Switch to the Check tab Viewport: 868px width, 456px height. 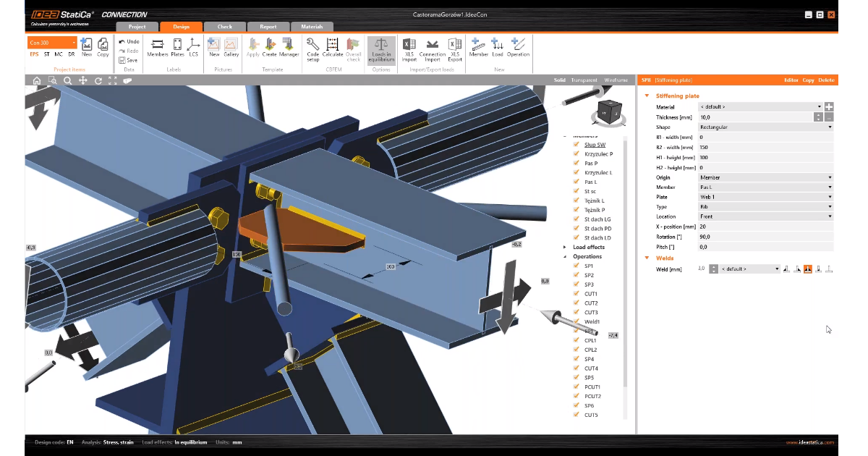pyautogui.click(x=225, y=27)
